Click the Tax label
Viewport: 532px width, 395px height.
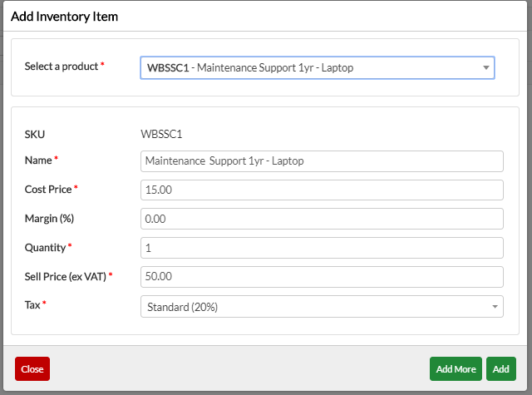point(32,305)
